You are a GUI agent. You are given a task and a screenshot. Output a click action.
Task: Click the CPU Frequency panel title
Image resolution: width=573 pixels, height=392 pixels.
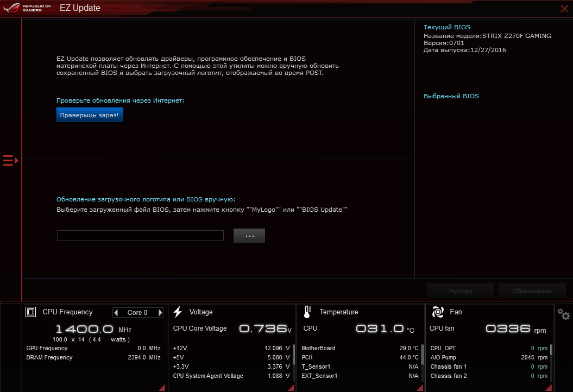[67, 312]
